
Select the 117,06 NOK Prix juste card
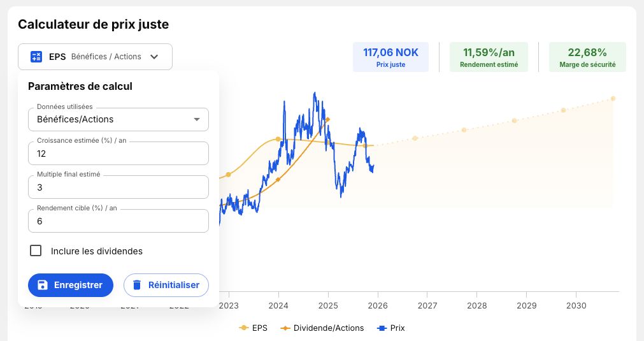click(390, 57)
